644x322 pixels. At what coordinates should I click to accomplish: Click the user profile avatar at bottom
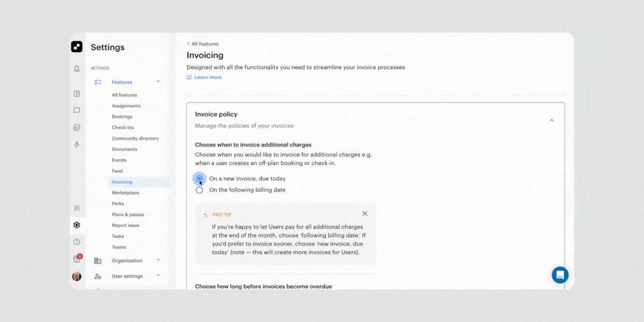point(76,276)
